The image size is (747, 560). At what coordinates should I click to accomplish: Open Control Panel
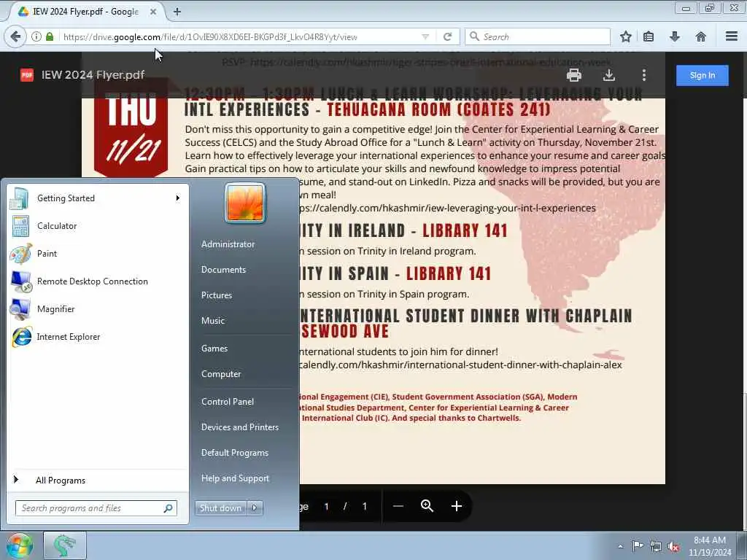point(228,402)
